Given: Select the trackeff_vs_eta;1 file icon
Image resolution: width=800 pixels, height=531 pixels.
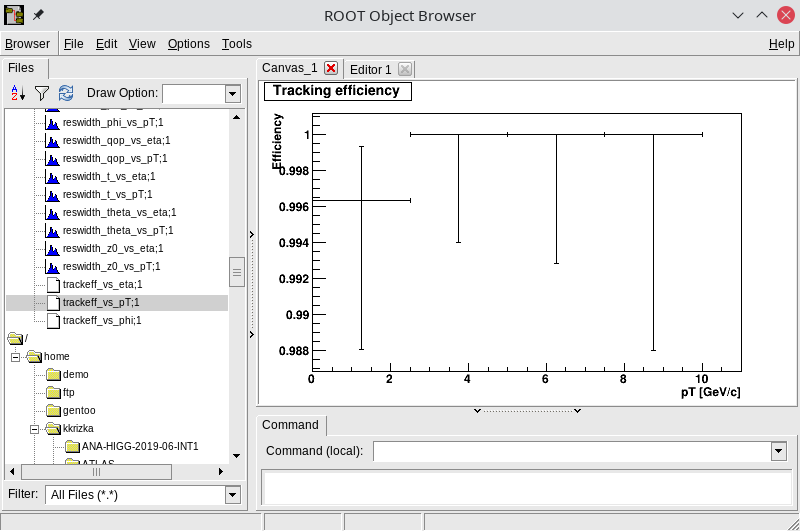Looking at the screenshot, I should (x=54, y=284).
